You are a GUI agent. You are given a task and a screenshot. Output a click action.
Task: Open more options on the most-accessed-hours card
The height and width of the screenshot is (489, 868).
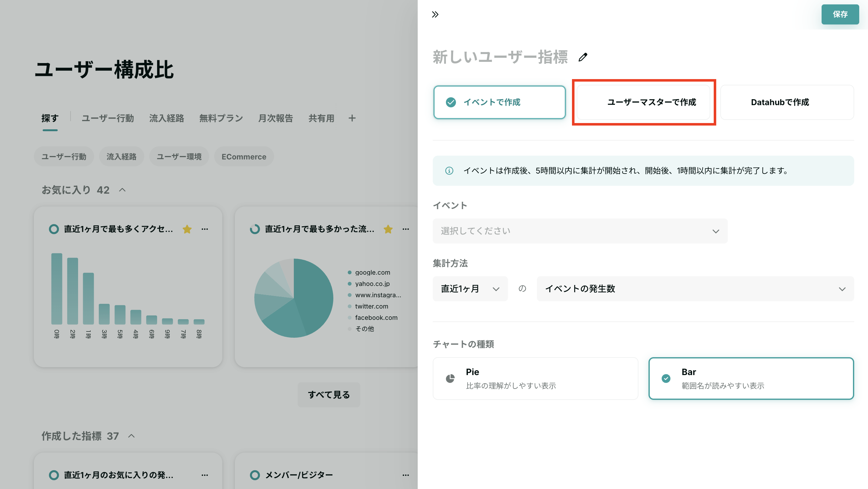click(x=205, y=229)
